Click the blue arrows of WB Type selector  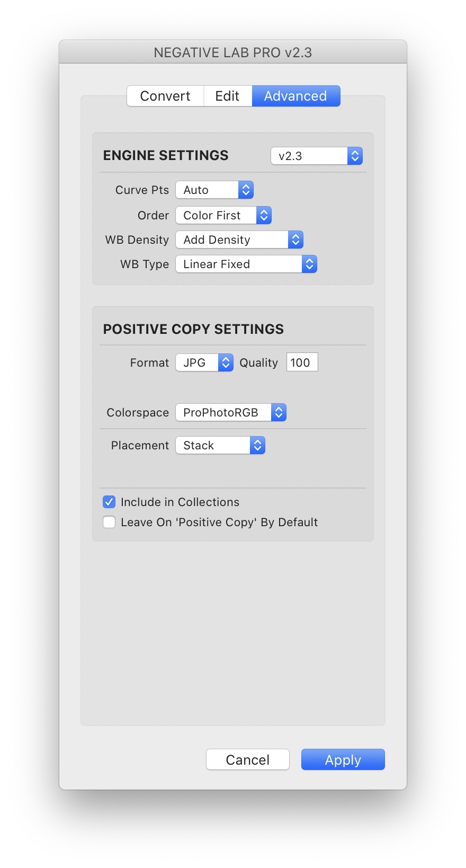click(x=310, y=264)
